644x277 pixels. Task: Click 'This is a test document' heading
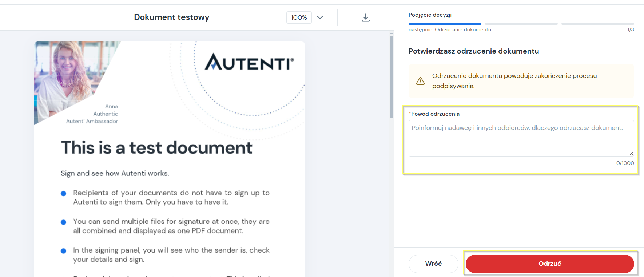156,147
